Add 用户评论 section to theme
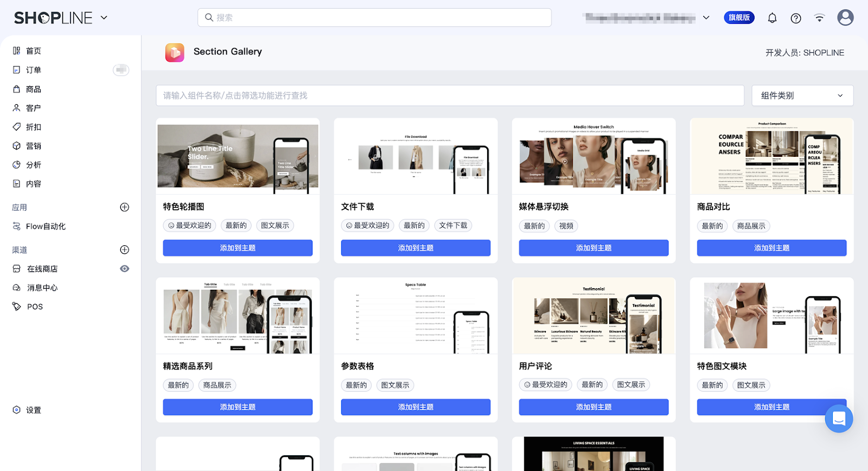Screen dimensions: 868x471 pos(593,407)
